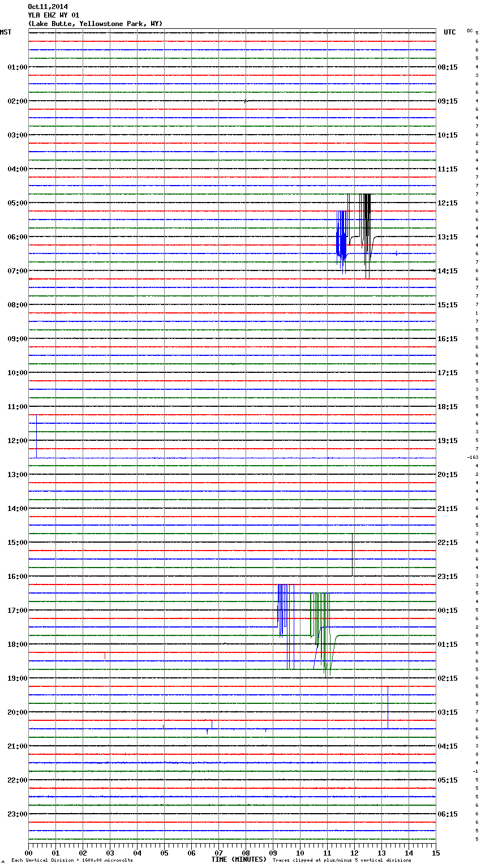Select the 17:00 MST hour label
The height and width of the screenshot is (868, 481).
click(x=18, y=611)
